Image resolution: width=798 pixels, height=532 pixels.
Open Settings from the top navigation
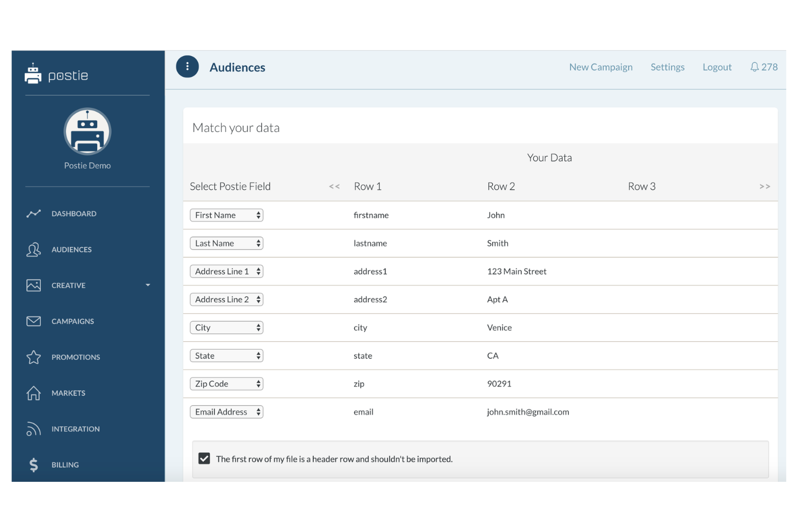click(x=667, y=67)
